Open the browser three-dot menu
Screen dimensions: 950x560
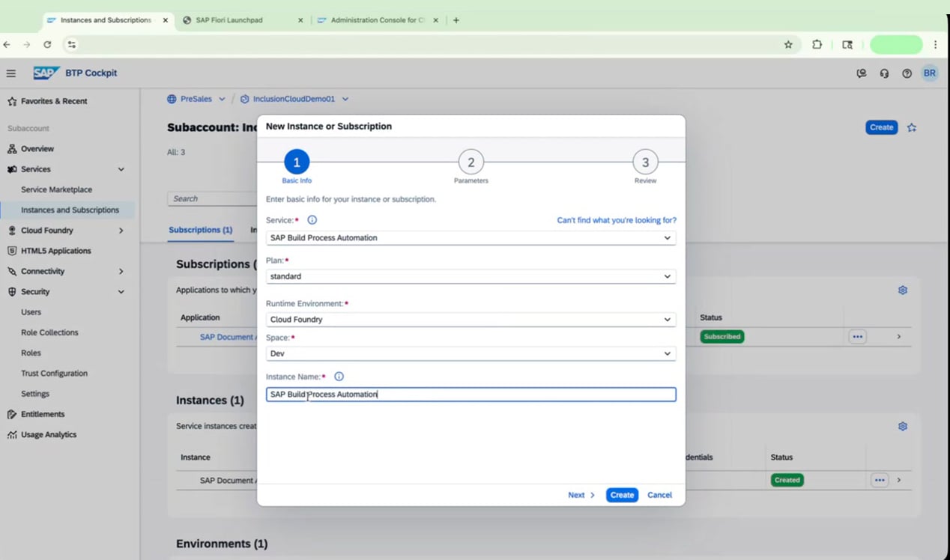pos(936,45)
